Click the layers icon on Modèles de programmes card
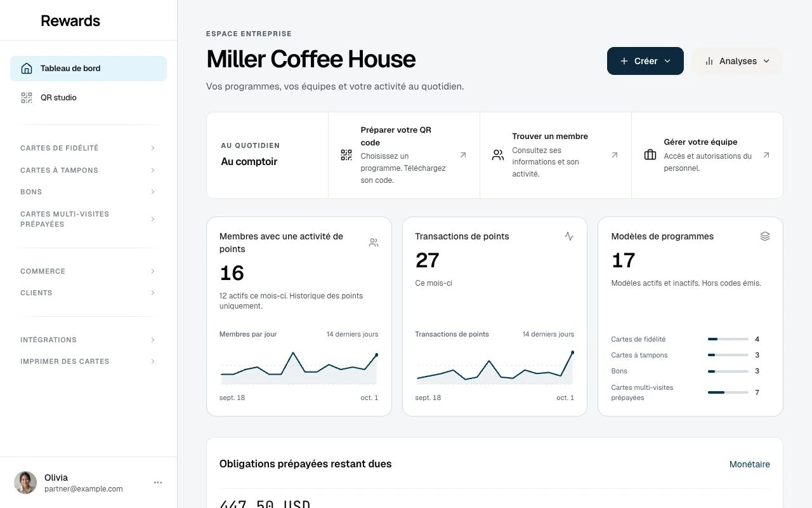The image size is (812, 508). (765, 236)
